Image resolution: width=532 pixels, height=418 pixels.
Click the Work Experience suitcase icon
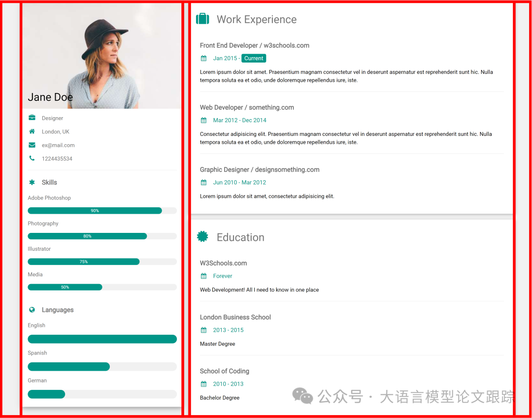click(202, 19)
